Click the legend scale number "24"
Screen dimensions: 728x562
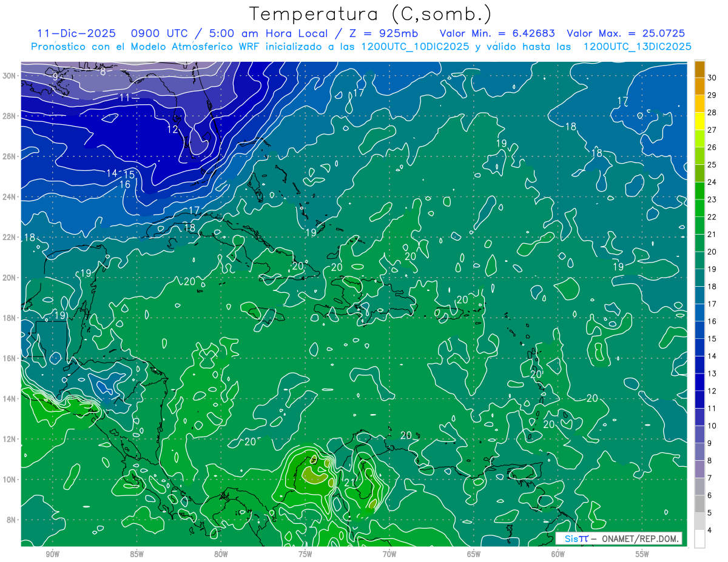click(x=712, y=182)
